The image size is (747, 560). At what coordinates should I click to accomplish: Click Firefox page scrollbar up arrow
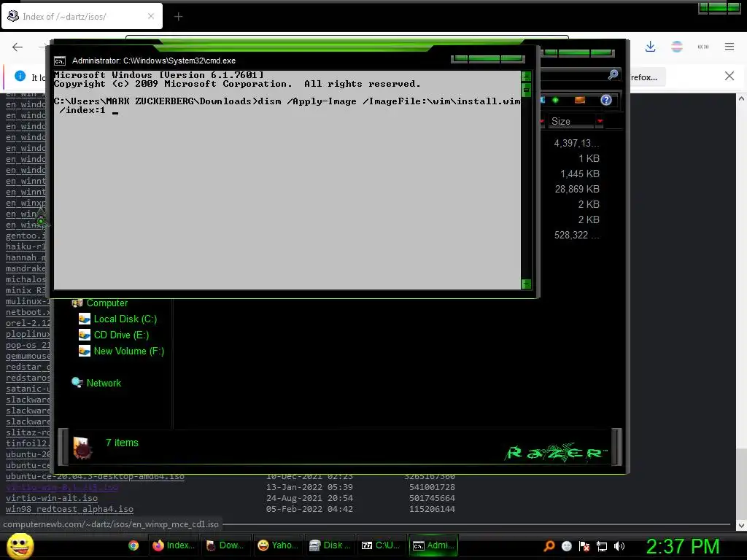coord(741,98)
